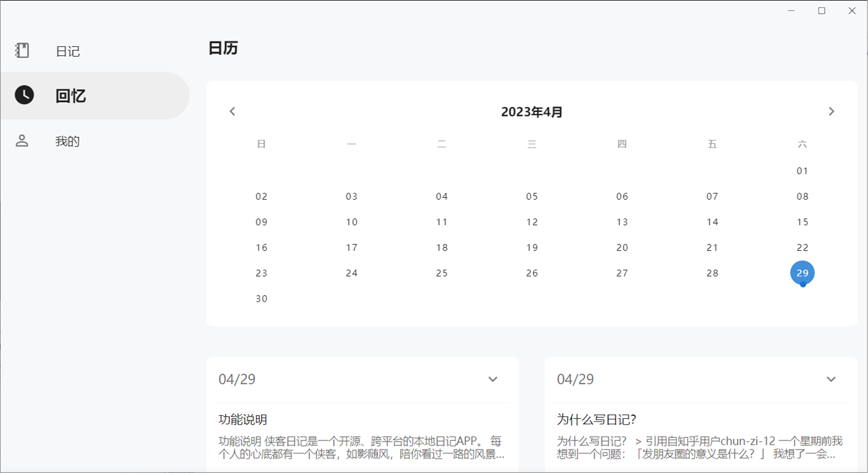
Task: Open the 功能说明 diary entry title
Action: click(243, 420)
